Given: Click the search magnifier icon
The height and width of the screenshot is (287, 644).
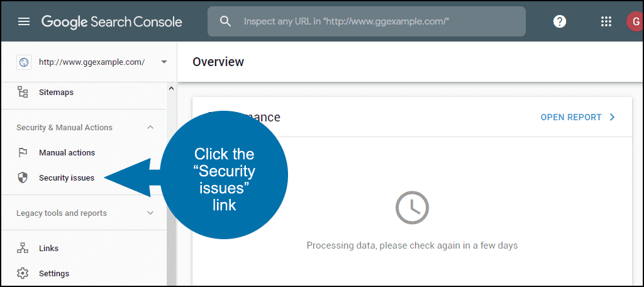Looking at the screenshot, I should (x=226, y=21).
